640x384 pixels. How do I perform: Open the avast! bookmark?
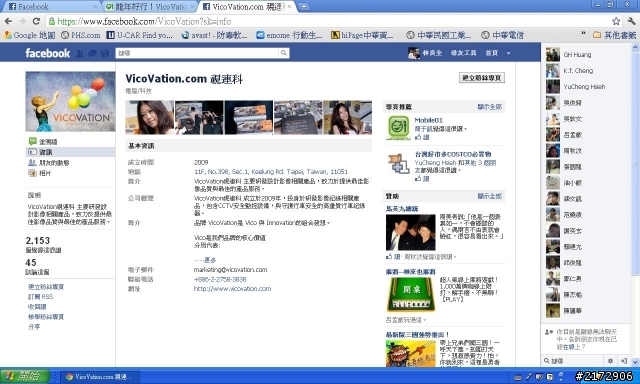point(214,35)
